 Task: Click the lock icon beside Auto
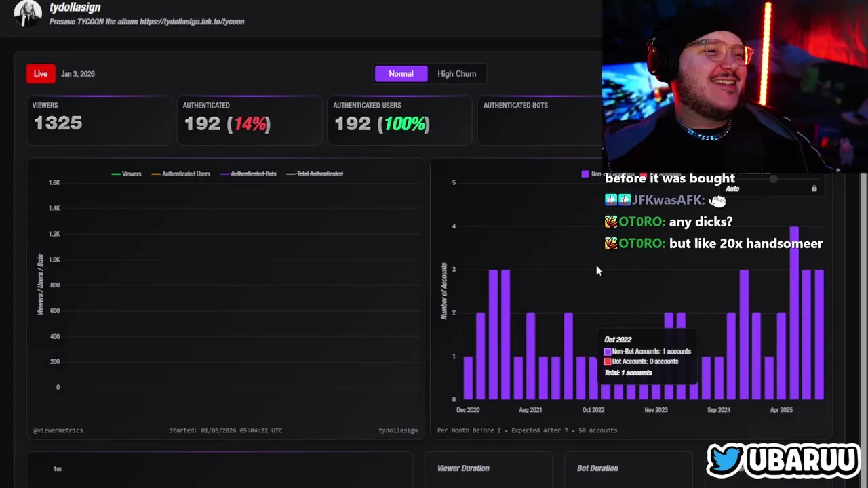[x=814, y=188]
